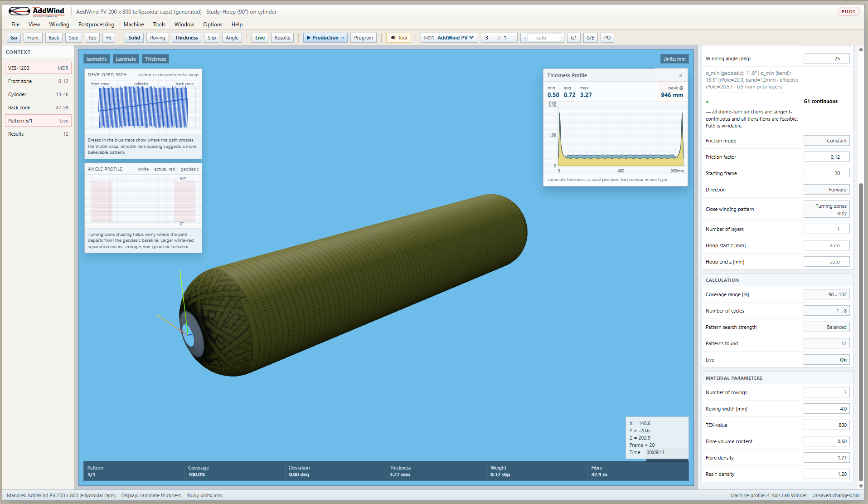Click the Thickness viewport tag
The height and width of the screenshot is (504, 868).
point(155,59)
